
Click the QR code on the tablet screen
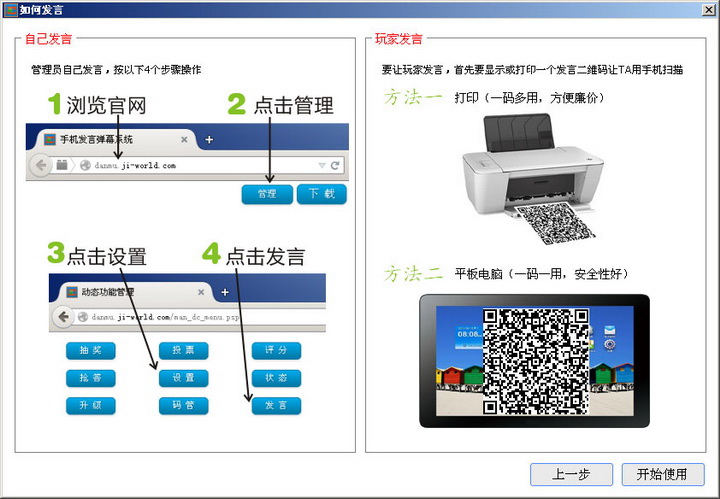pyautogui.click(x=535, y=361)
